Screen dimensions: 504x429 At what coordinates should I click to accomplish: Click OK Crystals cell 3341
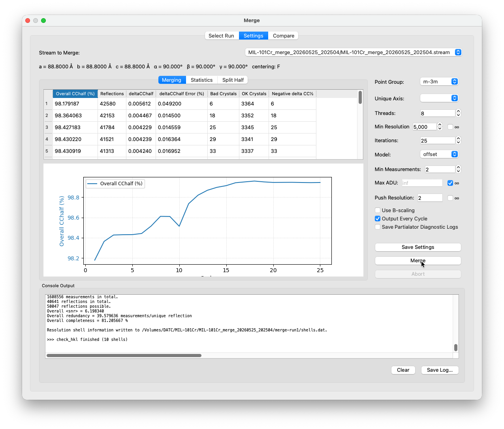click(254, 139)
